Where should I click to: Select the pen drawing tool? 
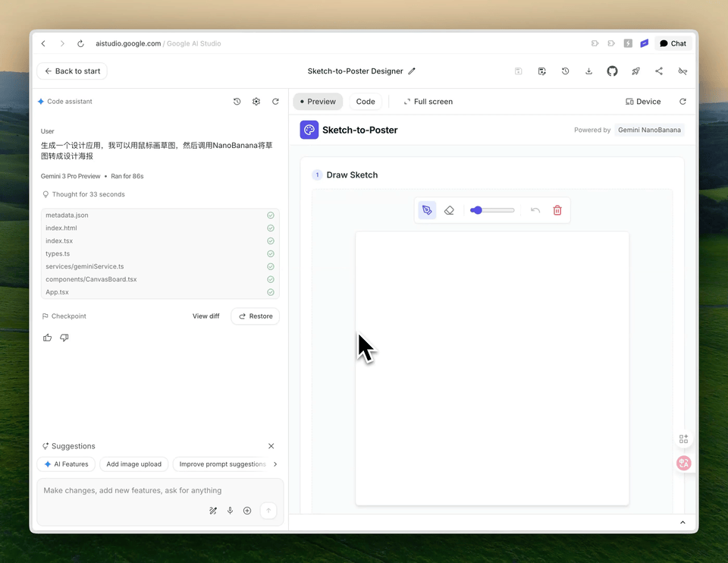(x=427, y=210)
